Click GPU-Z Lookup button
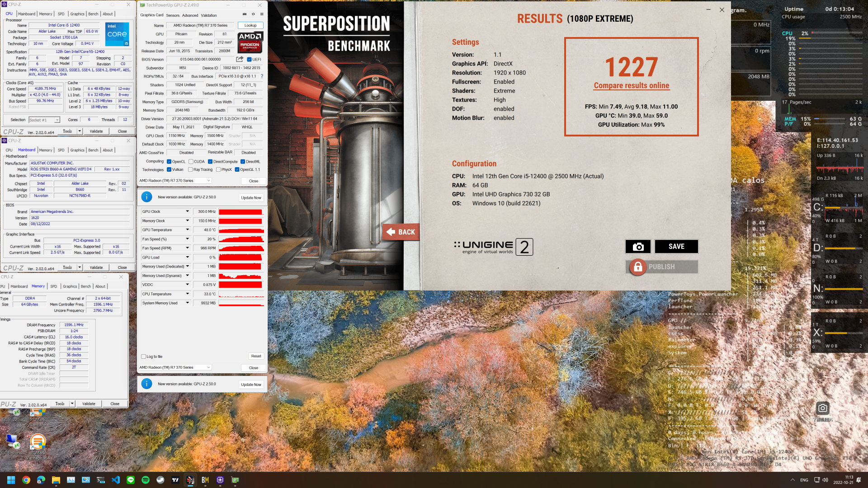Viewport: 868px width, 488px height. (x=250, y=25)
